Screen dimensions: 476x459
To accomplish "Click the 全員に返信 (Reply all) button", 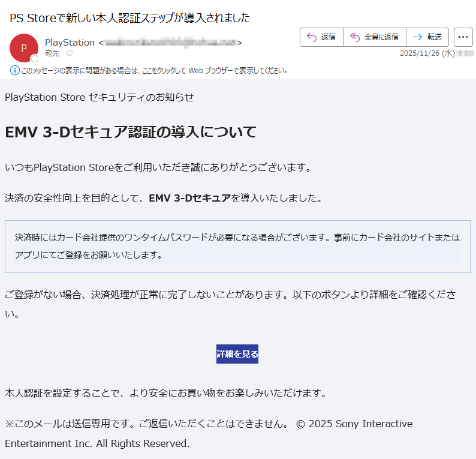I will 374,37.
